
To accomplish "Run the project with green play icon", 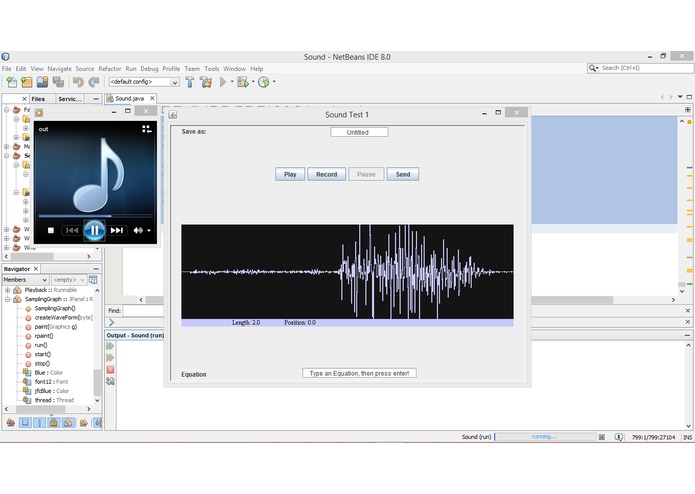I will [223, 82].
